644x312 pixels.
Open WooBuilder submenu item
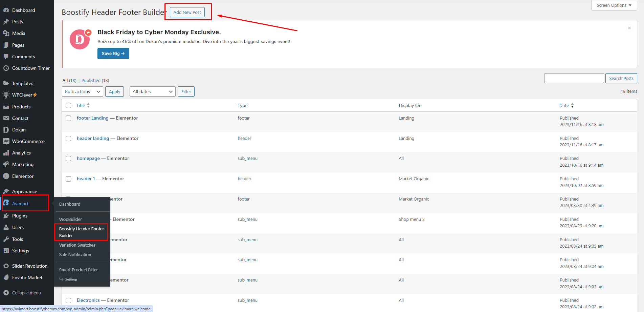70,219
